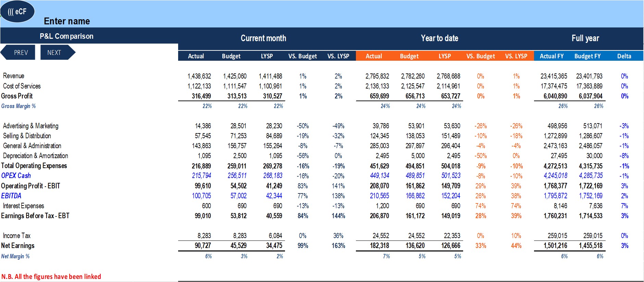
Task: Select Advertising & Marketing actual 14,386
Action: coord(203,126)
